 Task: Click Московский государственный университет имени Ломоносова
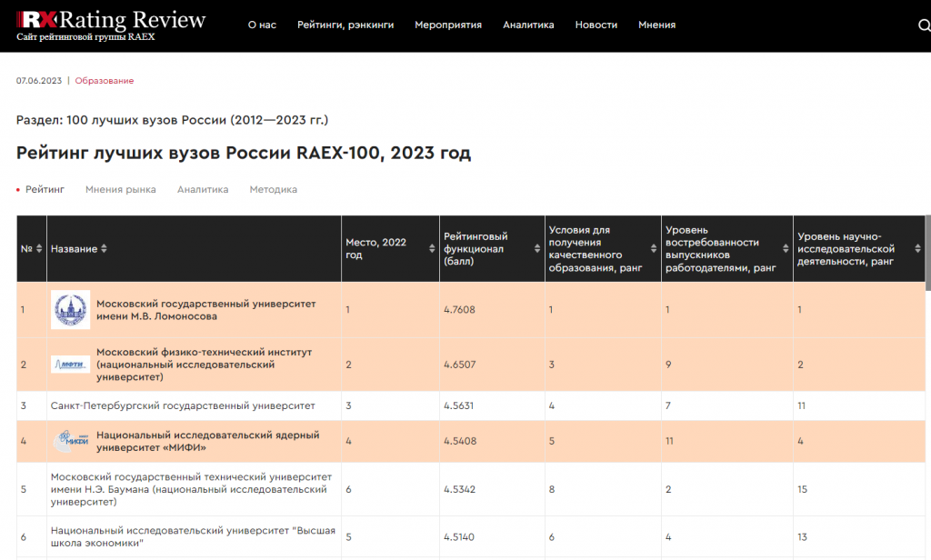pos(206,310)
